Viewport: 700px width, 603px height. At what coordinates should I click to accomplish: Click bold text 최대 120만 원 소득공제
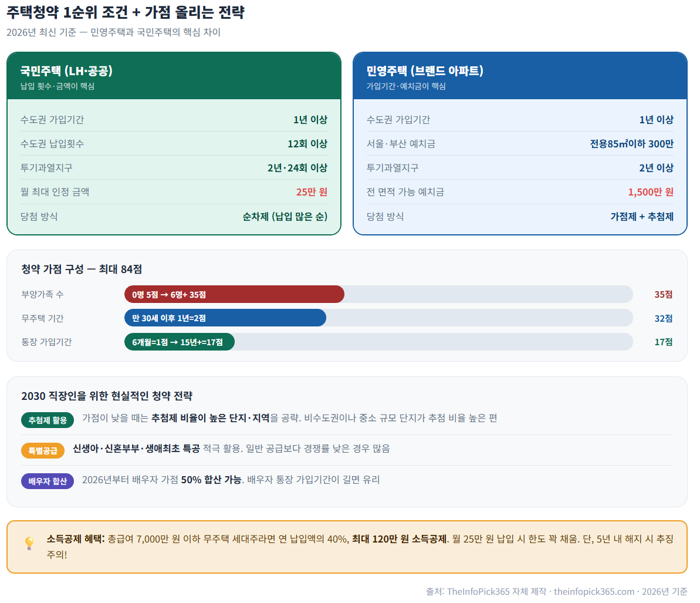click(x=399, y=539)
